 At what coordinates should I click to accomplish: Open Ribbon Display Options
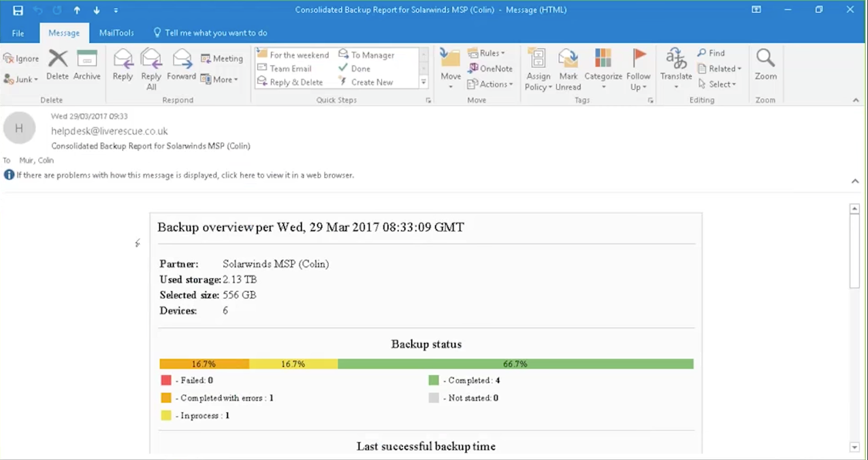[x=756, y=10]
